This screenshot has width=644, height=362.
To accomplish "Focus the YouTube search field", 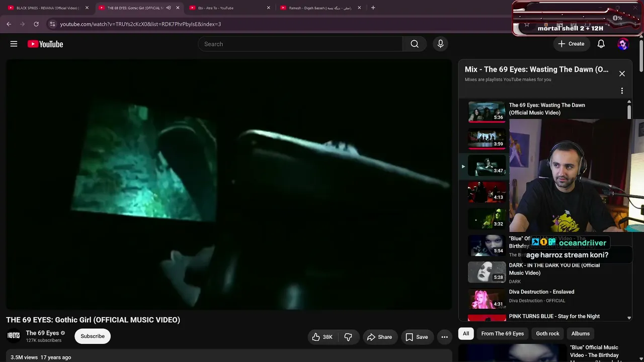I will pos(300,44).
